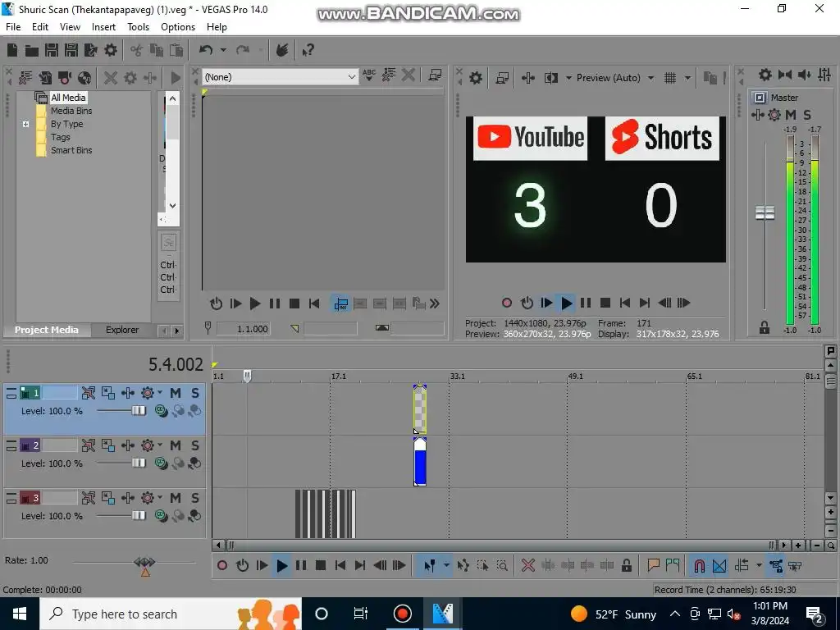840x630 pixels.
Task: Open the Tools menu
Action: [138, 27]
